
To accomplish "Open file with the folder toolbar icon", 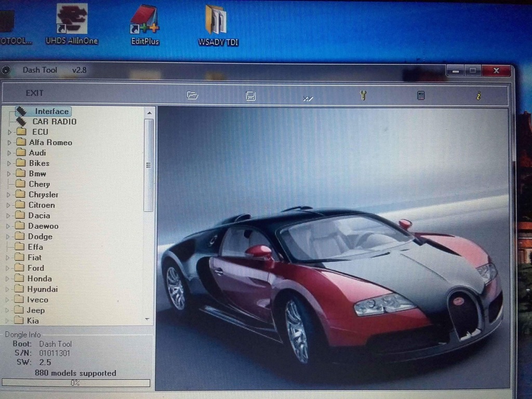I will click(192, 96).
